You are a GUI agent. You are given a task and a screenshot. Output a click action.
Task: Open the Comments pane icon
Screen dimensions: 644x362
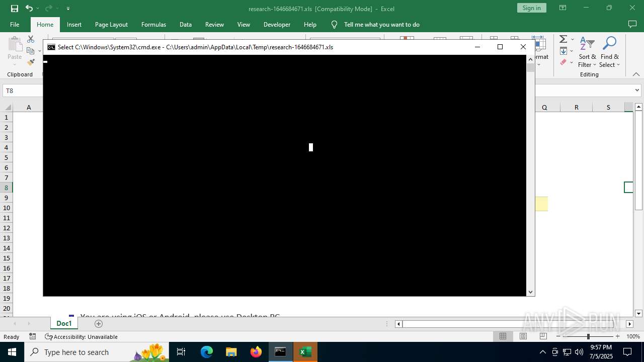click(x=632, y=24)
